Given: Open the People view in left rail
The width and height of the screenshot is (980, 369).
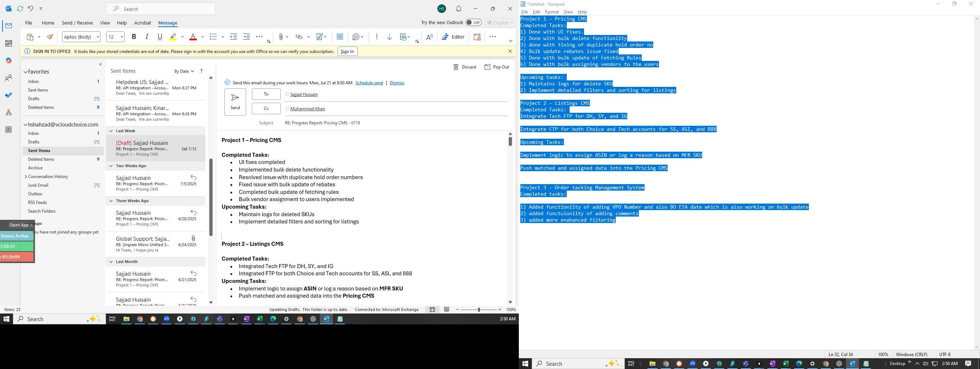Looking at the screenshot, I should pos(8,78).
